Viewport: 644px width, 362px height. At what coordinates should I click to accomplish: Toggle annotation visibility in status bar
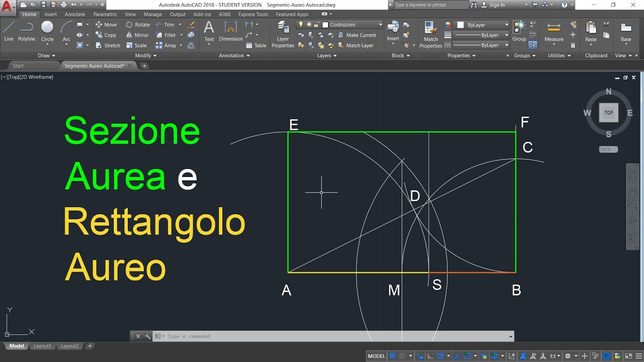click(x=522, y=356)
